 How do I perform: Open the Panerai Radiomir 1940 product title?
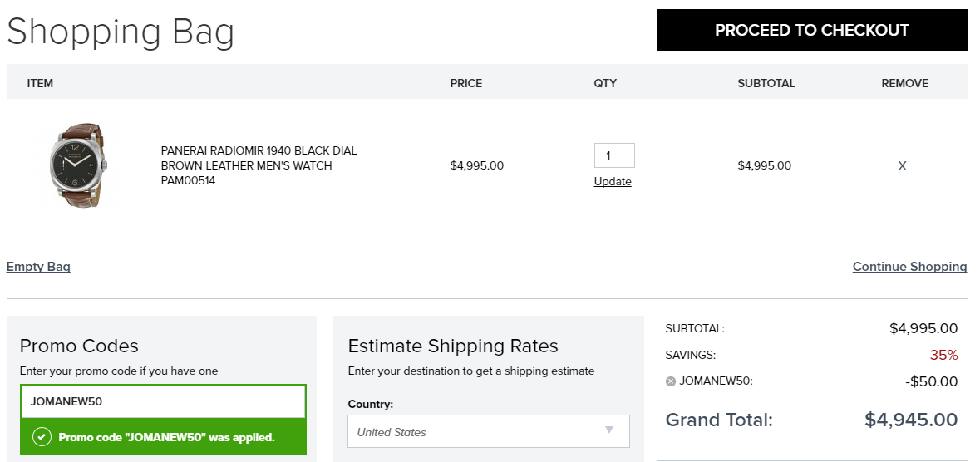(259, 165)
